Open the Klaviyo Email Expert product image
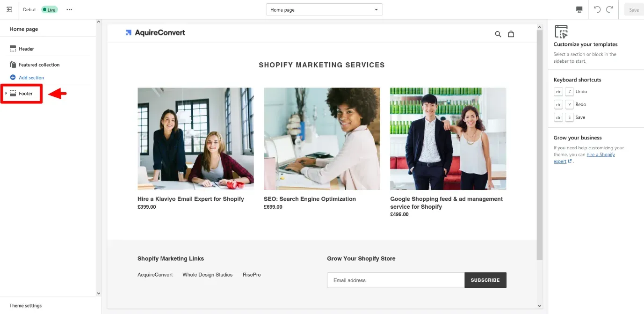This screenshot has height=314, width=644. (195, 139)
